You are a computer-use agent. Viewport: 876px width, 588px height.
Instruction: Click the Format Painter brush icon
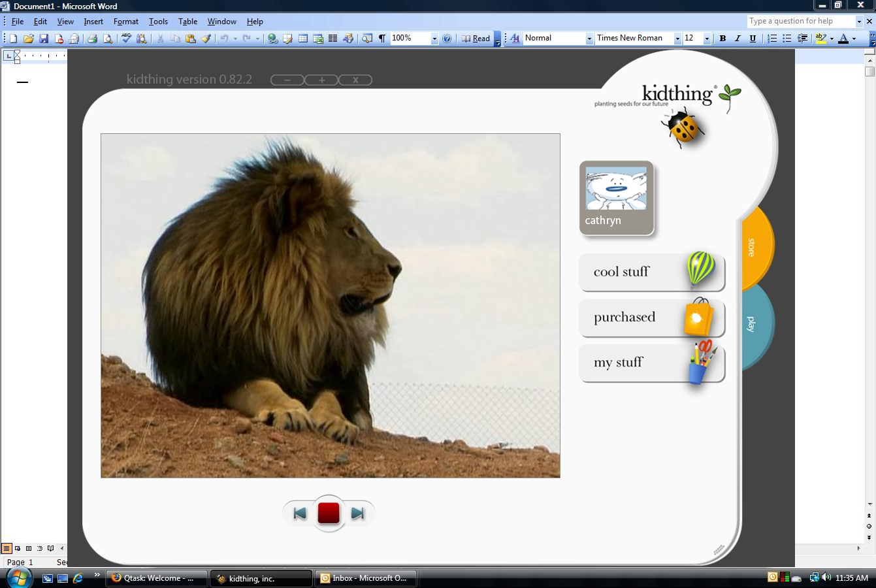click(206, 39)
